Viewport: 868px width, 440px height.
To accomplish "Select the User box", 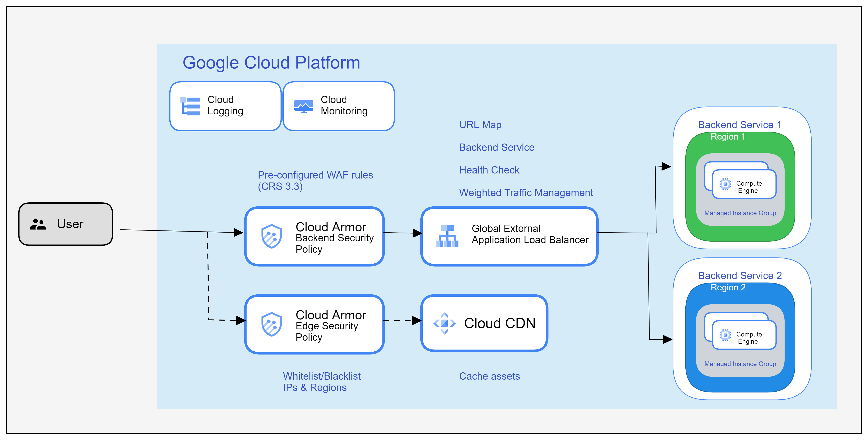I will click(x=66, y=224).
